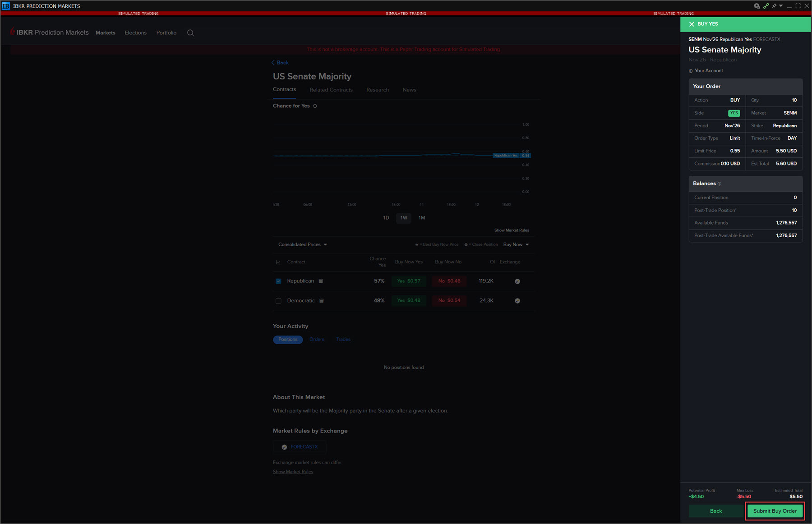Select the 1M chart range
Viewport: 812px width, 524px height.
pyautogui.click(x=422, y=218)
